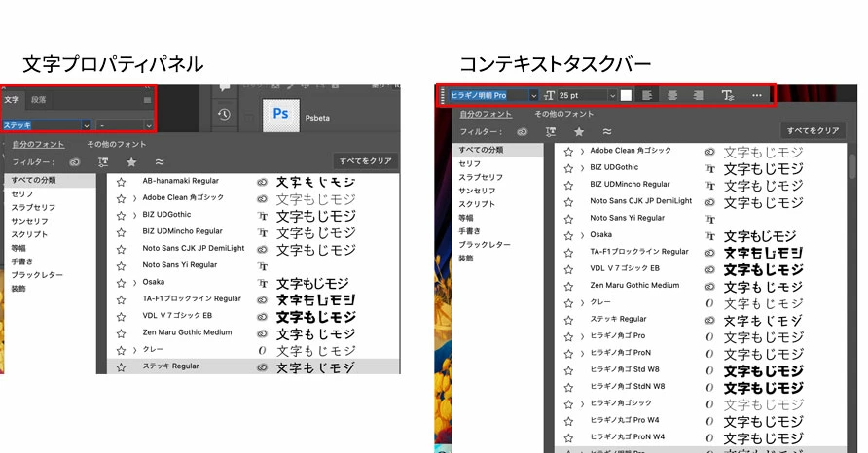Image resolution: width=868 pixels, height=453 pixels.
Task: Filter variable fonts in character panel list
Action: [103, 162]
